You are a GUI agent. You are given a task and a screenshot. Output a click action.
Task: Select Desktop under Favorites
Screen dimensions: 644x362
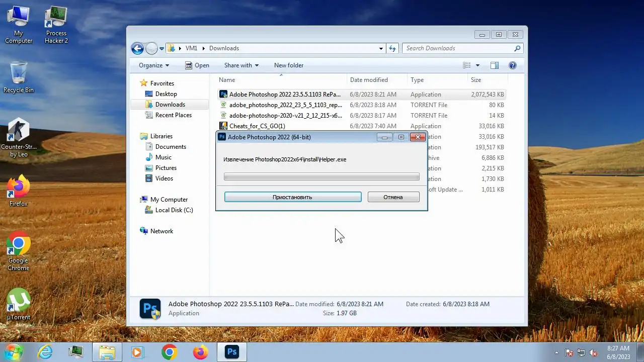click(x=166, y=94)
